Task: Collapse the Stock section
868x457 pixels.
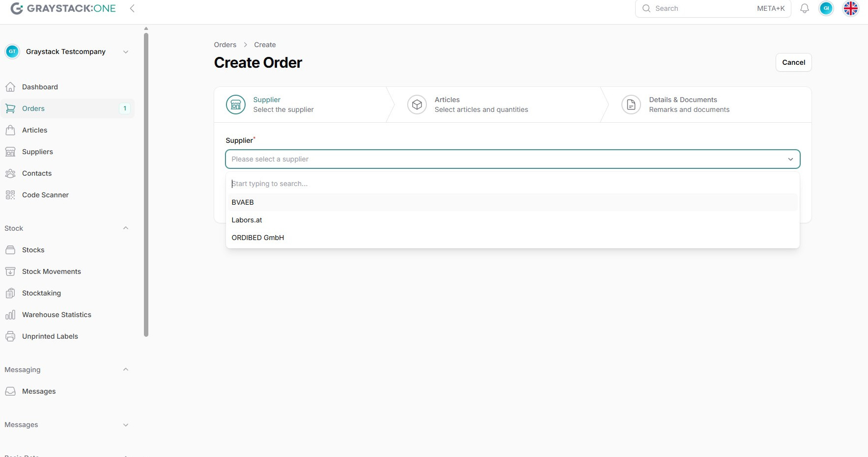Action: click(126, 228)
